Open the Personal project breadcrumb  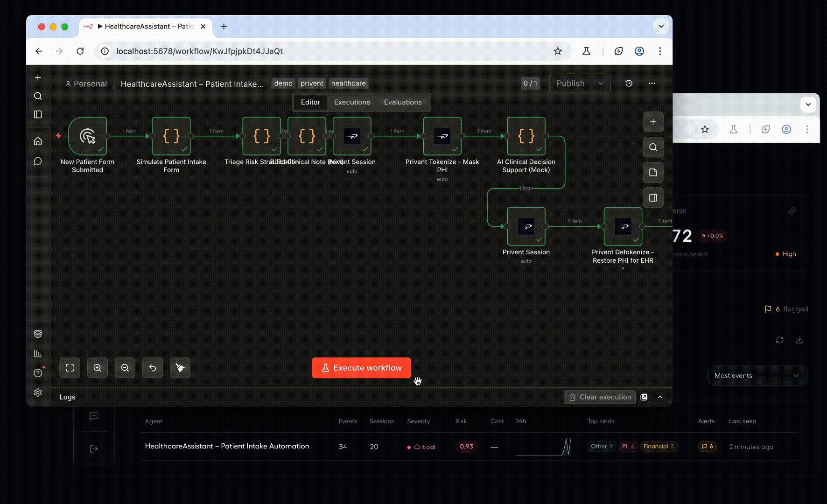(86, 84)
